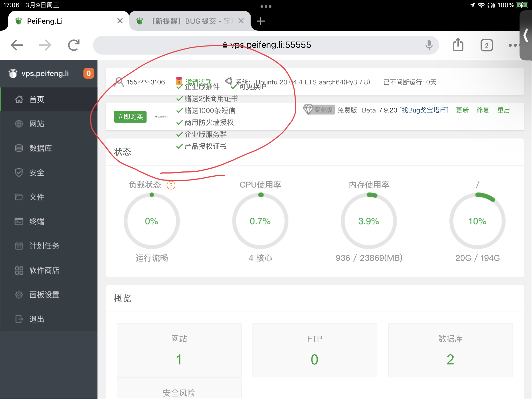This screenshot has width=532, height=399.
Task: Click the home icon beside 首页
Action: click(x=19, y=99)
